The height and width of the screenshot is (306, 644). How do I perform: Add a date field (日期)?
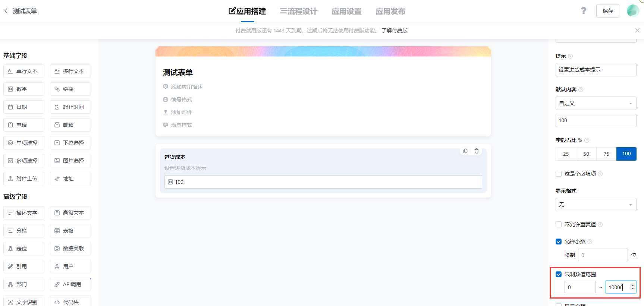(x=24, y=107)
